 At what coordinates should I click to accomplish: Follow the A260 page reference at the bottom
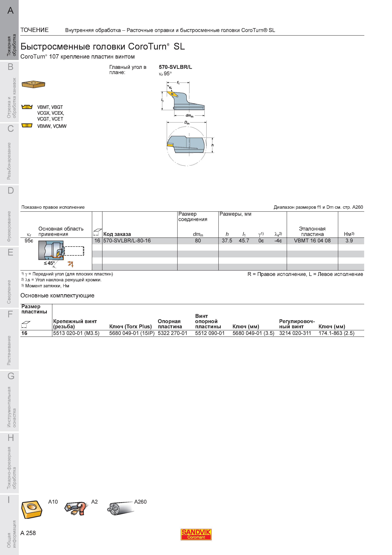(x=140, y=502)
